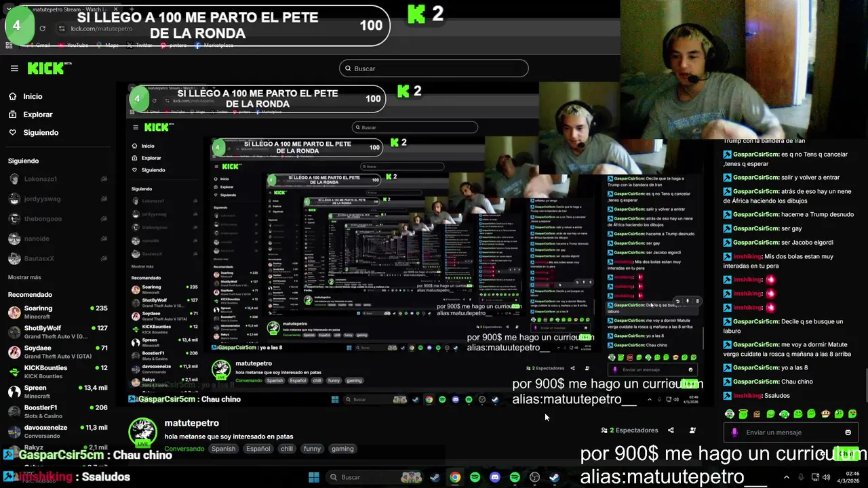
Task: Click GasparCsir5cm name before Chau chino
Action: tap(756, 382)
